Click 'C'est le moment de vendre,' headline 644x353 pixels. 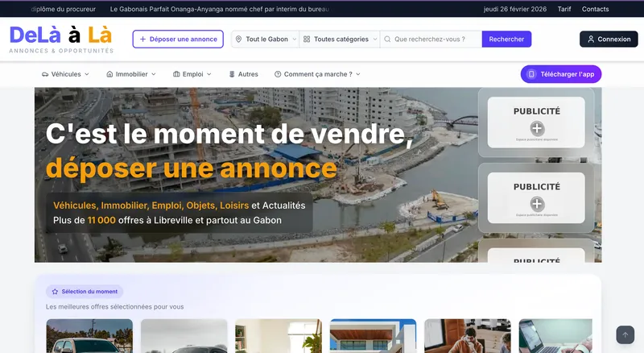pos(229,134)
